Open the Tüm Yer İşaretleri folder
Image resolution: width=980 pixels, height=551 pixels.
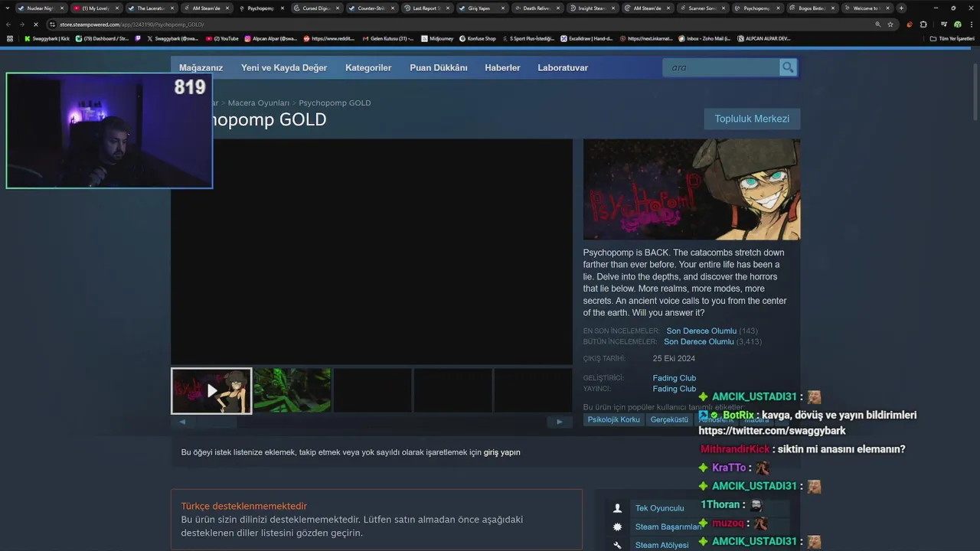(x=952, y=38)
